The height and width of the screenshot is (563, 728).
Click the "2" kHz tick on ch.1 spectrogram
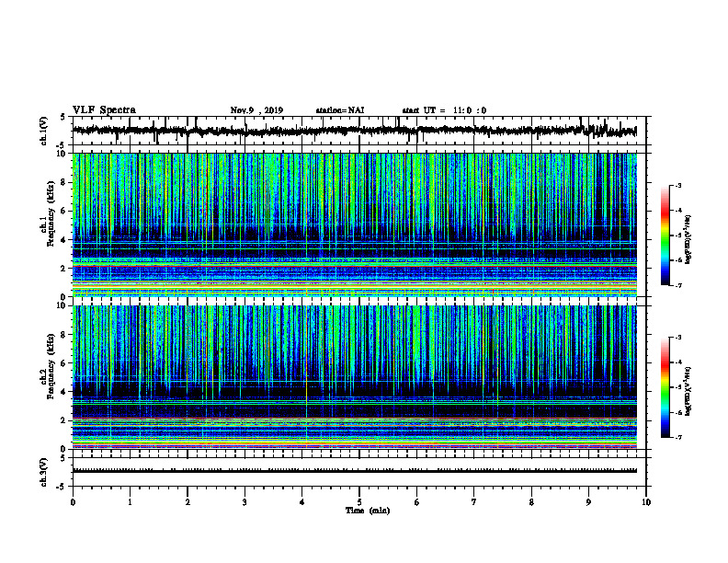(64, 269)
